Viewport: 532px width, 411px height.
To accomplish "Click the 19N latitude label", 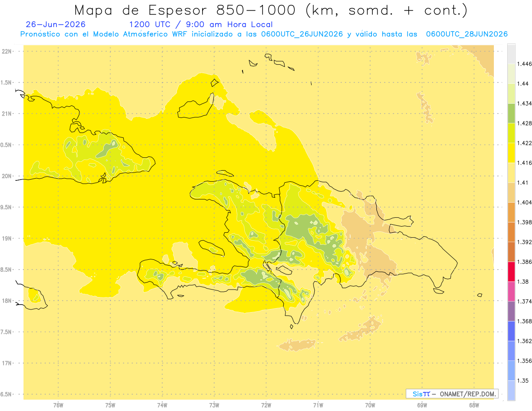I will point(8,238).
